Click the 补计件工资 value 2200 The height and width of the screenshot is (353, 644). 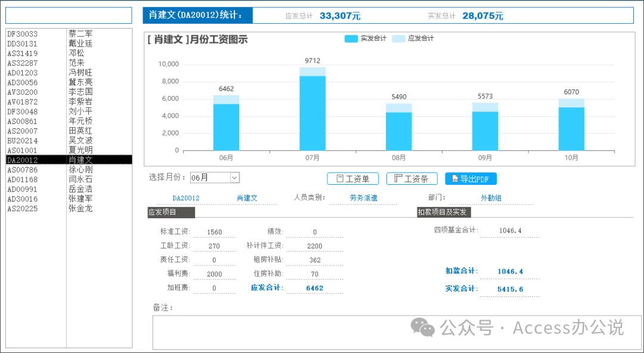click(x=315, y=246)
